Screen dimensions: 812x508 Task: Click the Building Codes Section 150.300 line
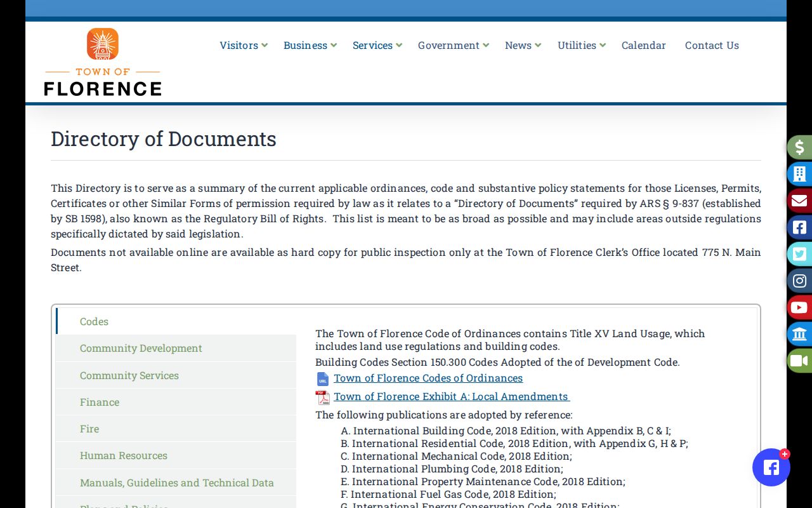pos(497,362)
